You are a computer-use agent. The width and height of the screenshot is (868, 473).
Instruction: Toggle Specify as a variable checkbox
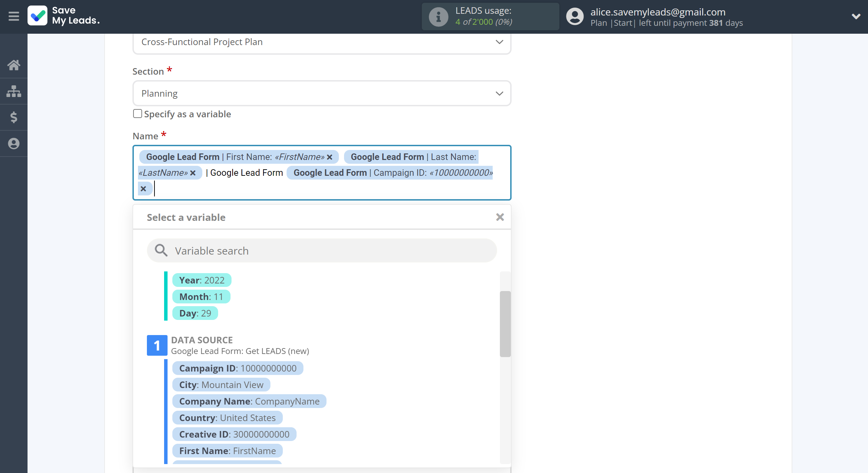pyautogui.click(x=138, y=114)
